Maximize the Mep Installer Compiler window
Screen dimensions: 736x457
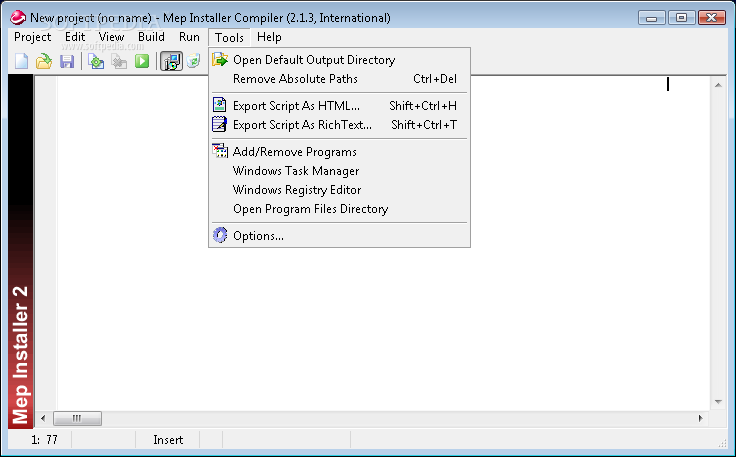[x=681, y=18]
